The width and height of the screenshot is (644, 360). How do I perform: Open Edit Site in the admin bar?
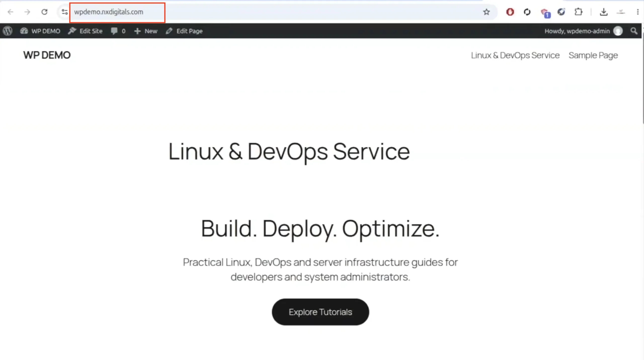coord(85,31)
